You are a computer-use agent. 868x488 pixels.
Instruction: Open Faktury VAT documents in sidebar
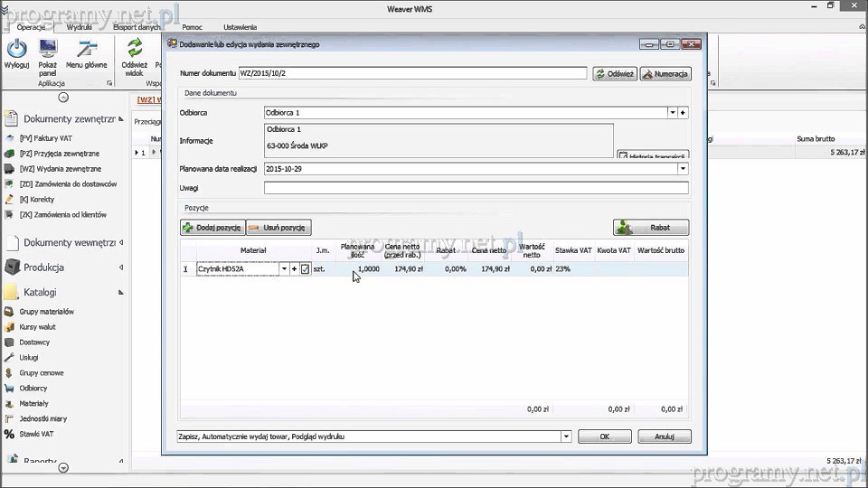[45, 138]
